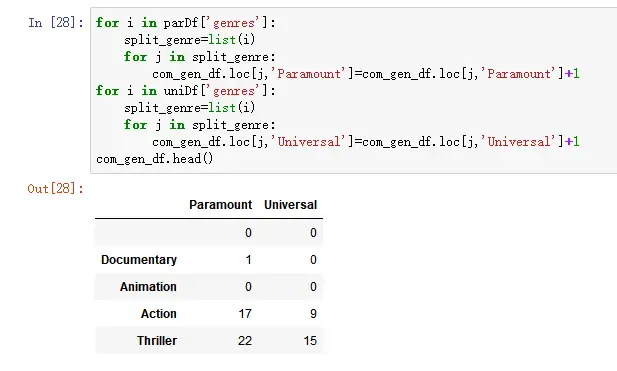Image resolution: width=617 pixels, height=371 pixels.
Task: Select the Universal column header
Action: click(290, 205)
